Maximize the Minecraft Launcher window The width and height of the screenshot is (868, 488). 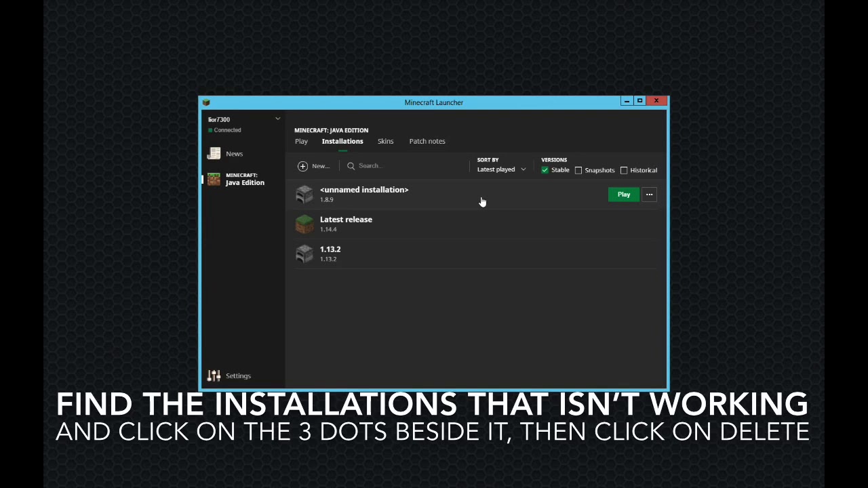pyautogui.click(x=639, y=101)
